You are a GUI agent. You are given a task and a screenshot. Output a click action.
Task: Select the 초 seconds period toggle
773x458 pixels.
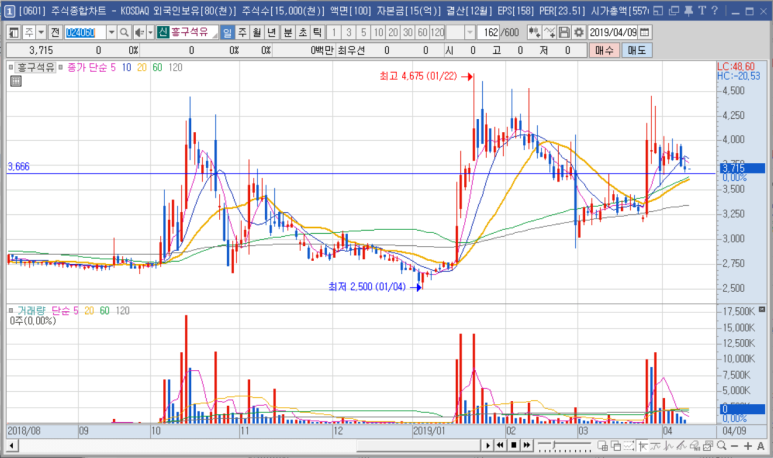pyautogui.click(x=303, y=33)
